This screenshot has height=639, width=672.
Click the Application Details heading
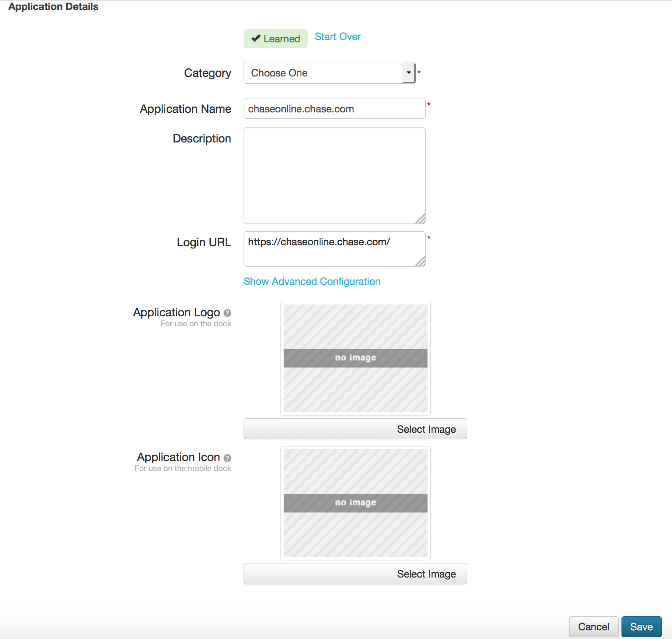(x=53, y=6)
